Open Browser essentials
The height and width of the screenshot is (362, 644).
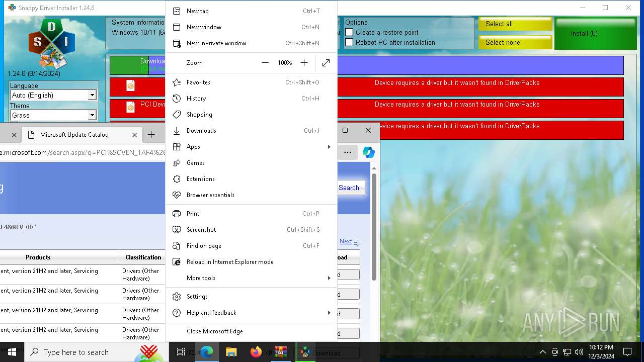click(251, 195)
